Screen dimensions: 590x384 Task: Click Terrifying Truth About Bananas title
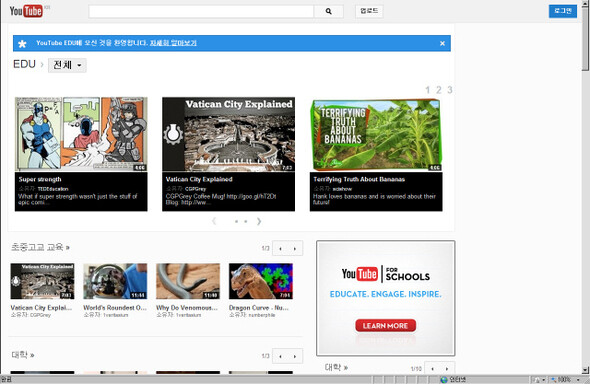(x=359, y=179)
